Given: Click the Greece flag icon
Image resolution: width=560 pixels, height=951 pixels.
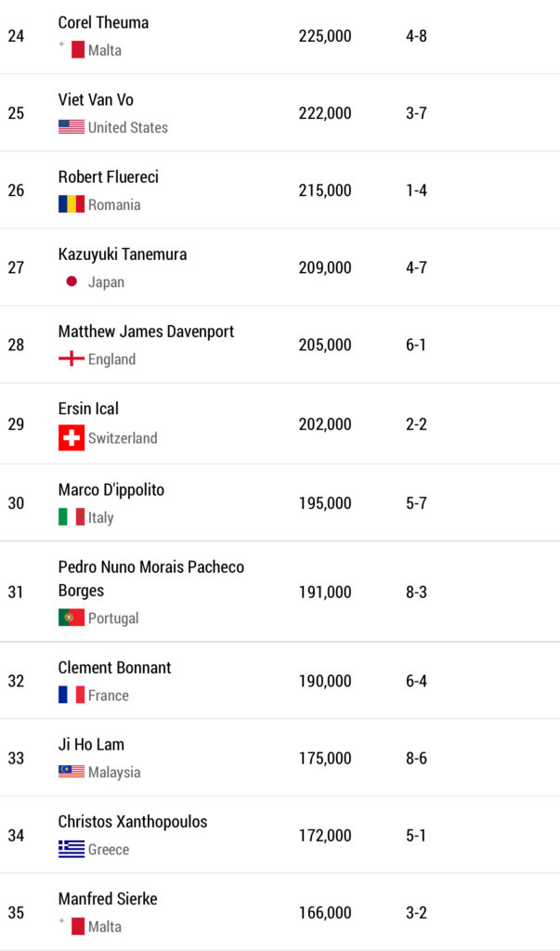Looking at the screenshot, I should tap(72, 849).
